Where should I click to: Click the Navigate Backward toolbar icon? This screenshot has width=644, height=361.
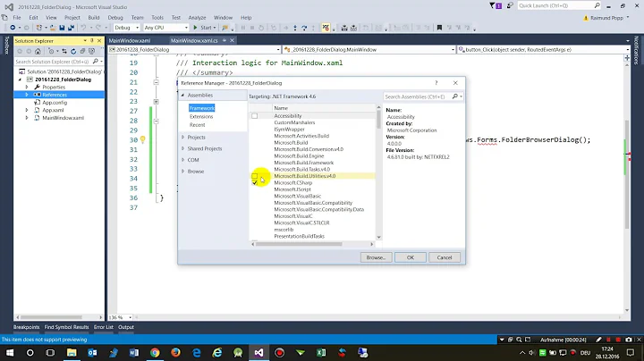click(x=13, y=28)
